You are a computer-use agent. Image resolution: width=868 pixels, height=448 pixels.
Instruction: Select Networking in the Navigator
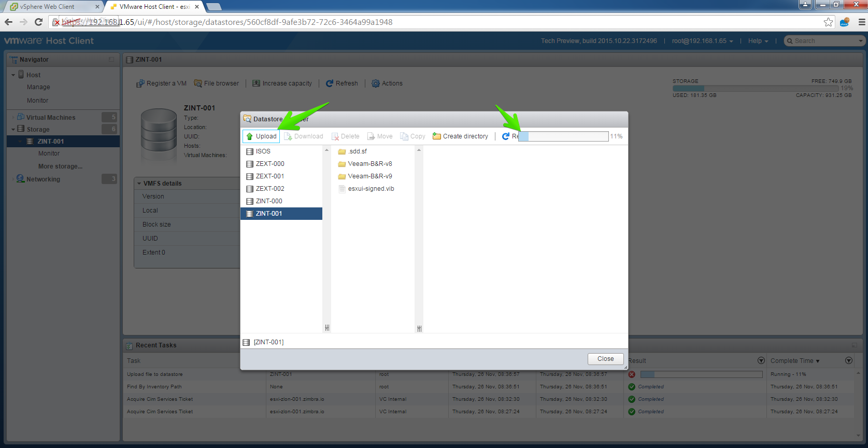43,179
